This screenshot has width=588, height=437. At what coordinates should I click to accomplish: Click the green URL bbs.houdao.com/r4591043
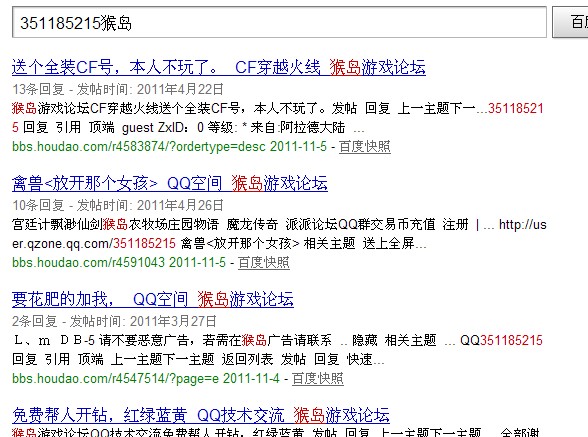pyautogui.click(x=88, y=262)
